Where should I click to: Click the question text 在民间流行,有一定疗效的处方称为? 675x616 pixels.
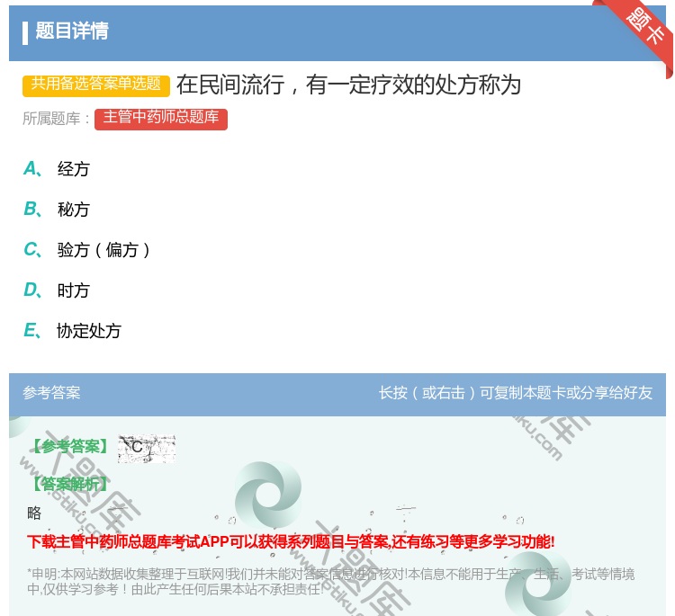348,85
